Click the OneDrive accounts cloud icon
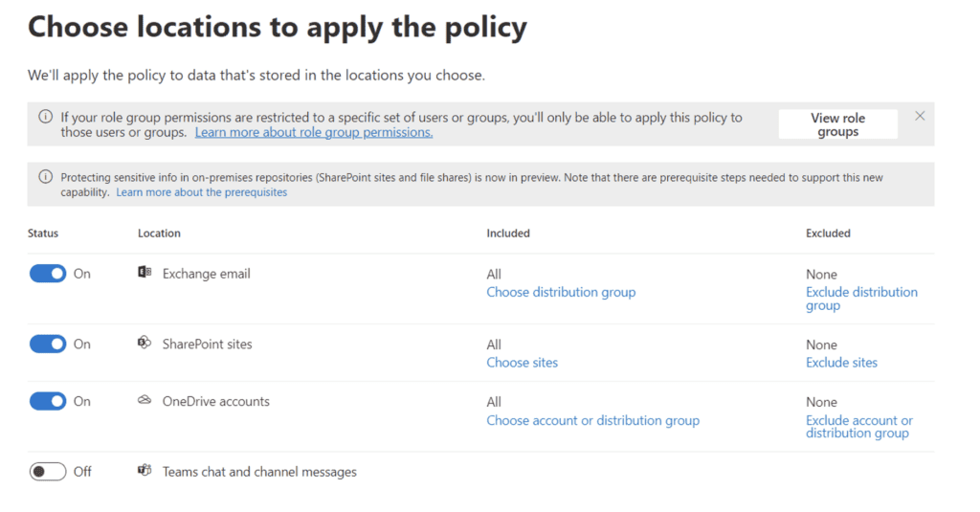Viewport: 980px width, 512px height. click(145, 400)
